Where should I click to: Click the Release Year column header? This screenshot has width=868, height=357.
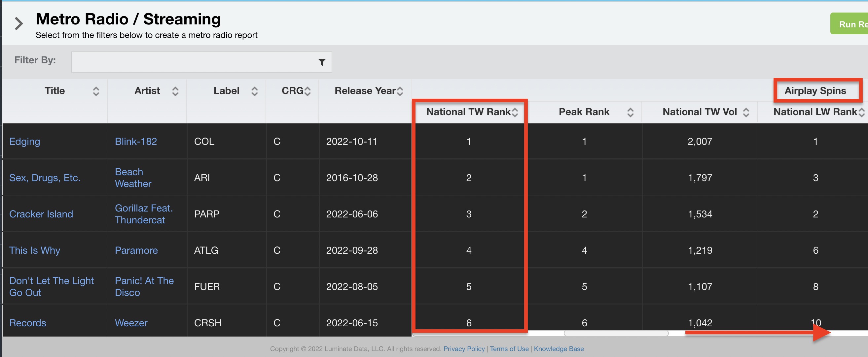point(365,91)
